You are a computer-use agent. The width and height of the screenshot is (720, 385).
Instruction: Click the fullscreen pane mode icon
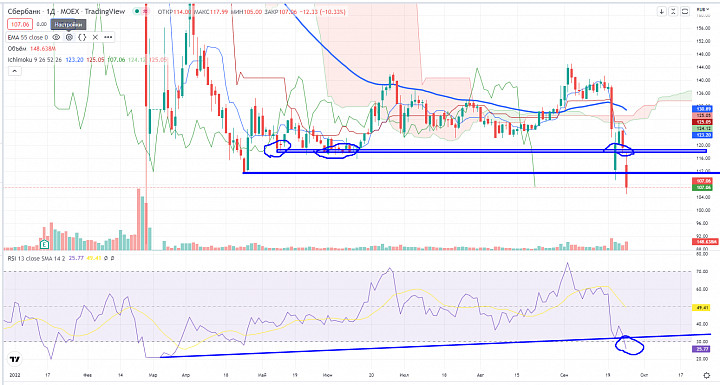click(685, 12)
